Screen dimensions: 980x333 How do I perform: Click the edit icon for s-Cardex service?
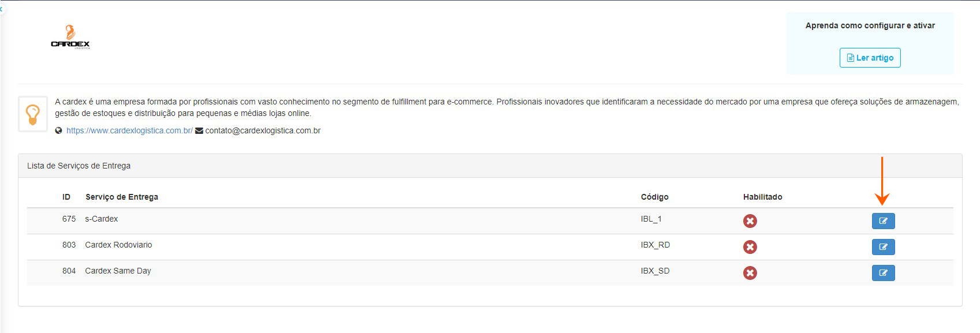tap(883, 221)
